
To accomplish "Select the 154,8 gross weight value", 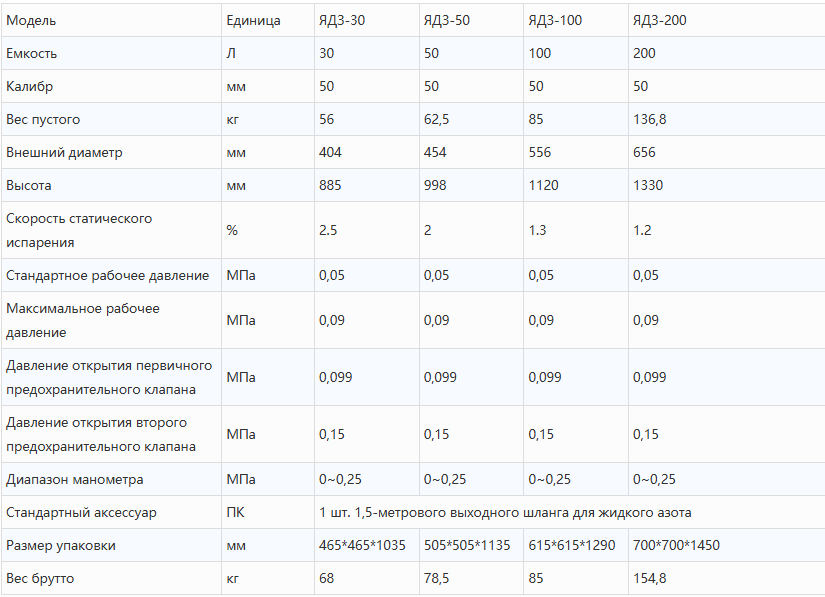I will click(x=649, y=579).
